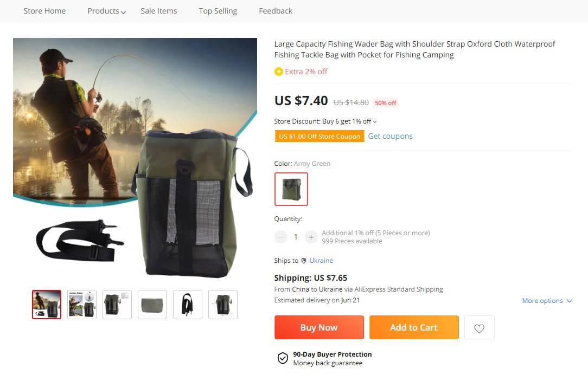This screenshot has height=381, width=588.
Task: Decrease quantity with the minus button
Action: click(x=281, y=237)
